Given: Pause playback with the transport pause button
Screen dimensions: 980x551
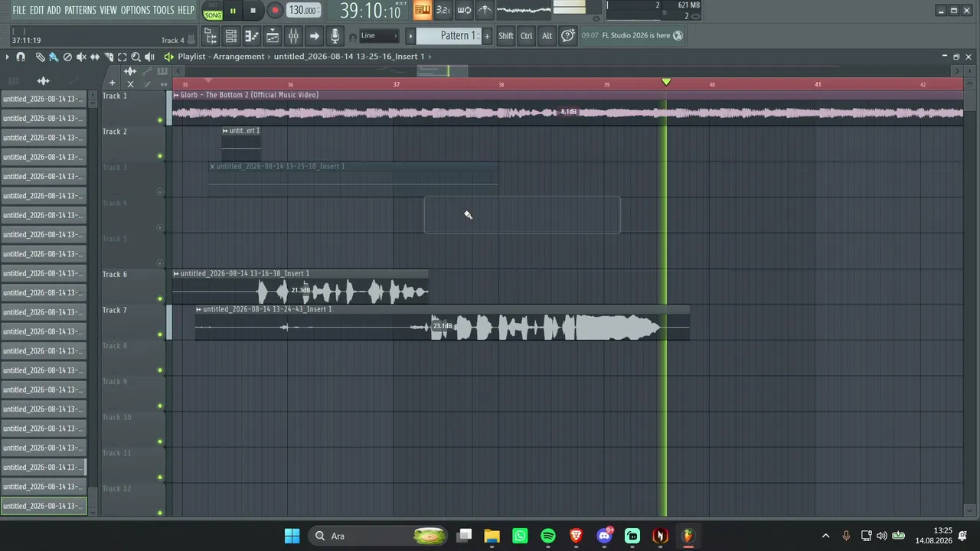Looking at the screenshot, I should coord(233,11).
